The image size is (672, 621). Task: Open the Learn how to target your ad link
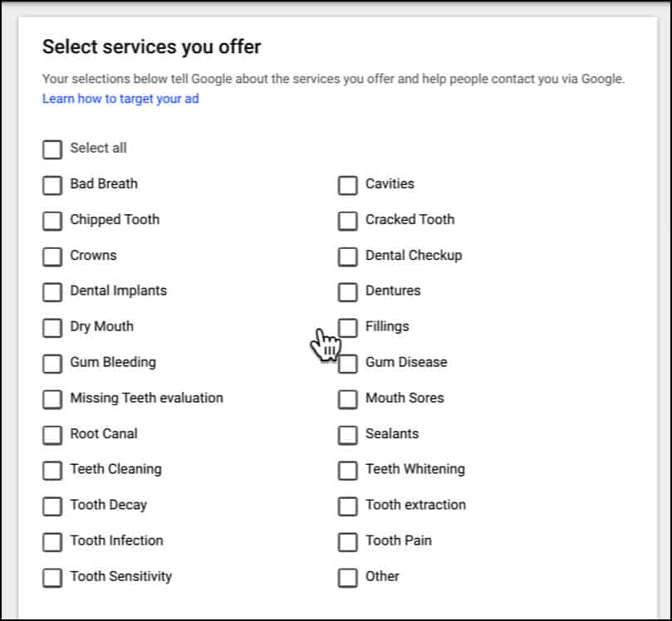click(120, 100)
